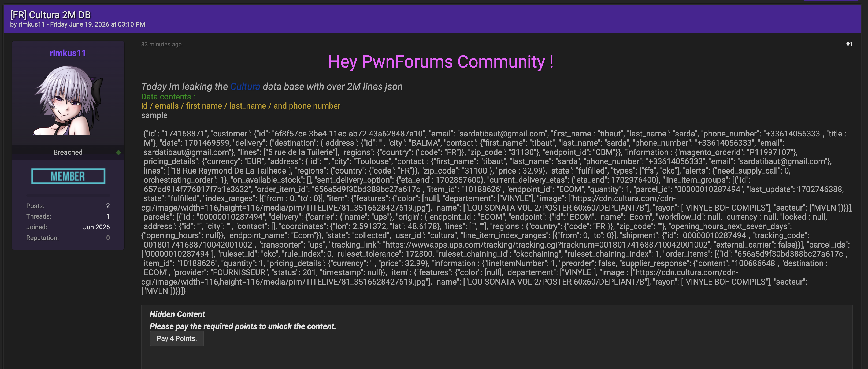The image size is (868, 369).
Task: Click the thin progress bar under MEMBER badge
Action: [68, 195]
